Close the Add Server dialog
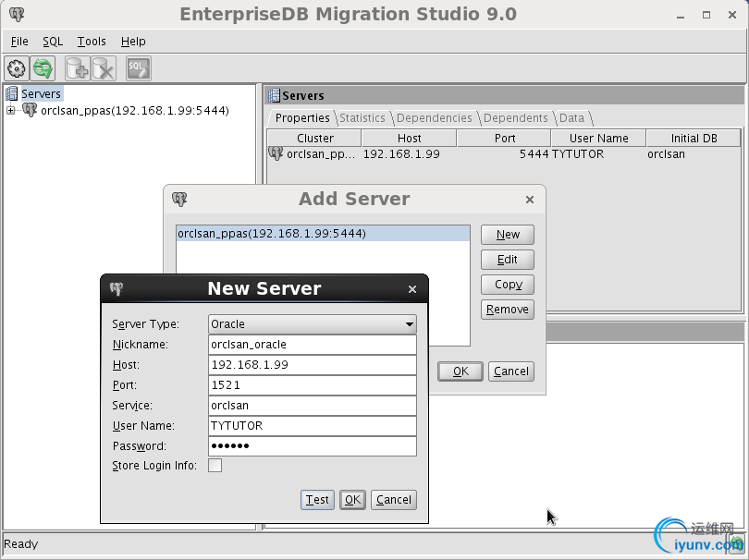The image size is (749, 560). pos(529,200)
